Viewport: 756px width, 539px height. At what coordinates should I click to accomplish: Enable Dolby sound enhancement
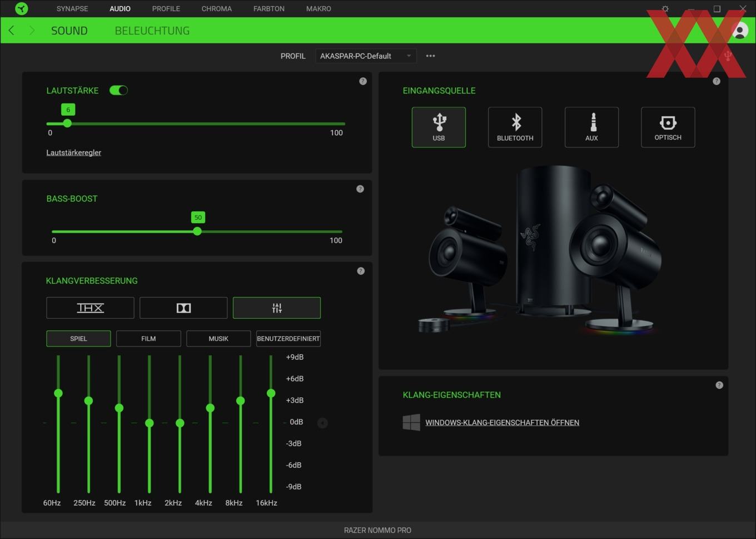[183, 308]
